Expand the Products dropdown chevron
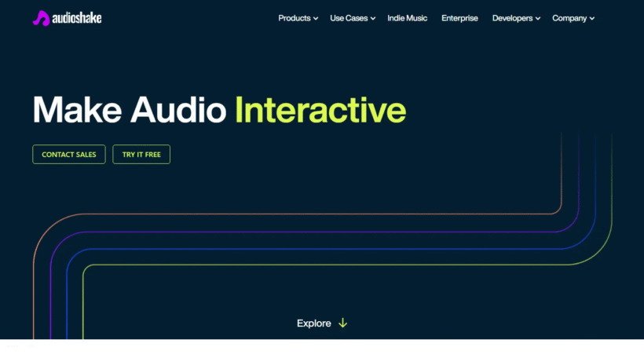 tap(316, 19)
